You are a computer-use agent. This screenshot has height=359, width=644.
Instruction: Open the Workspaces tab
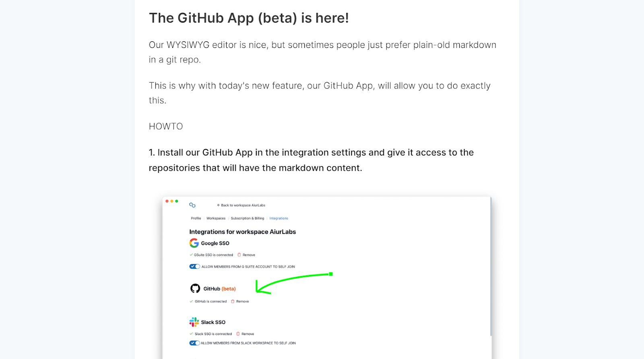pyautogui.click(x=216, y=218)
